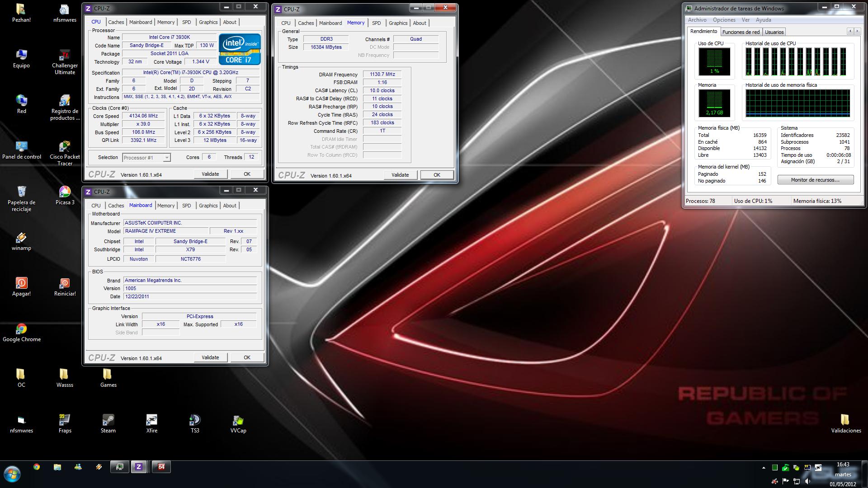Open the Selection Processor #1 dropdown
868x488 pixels.
tap(146, 157)
